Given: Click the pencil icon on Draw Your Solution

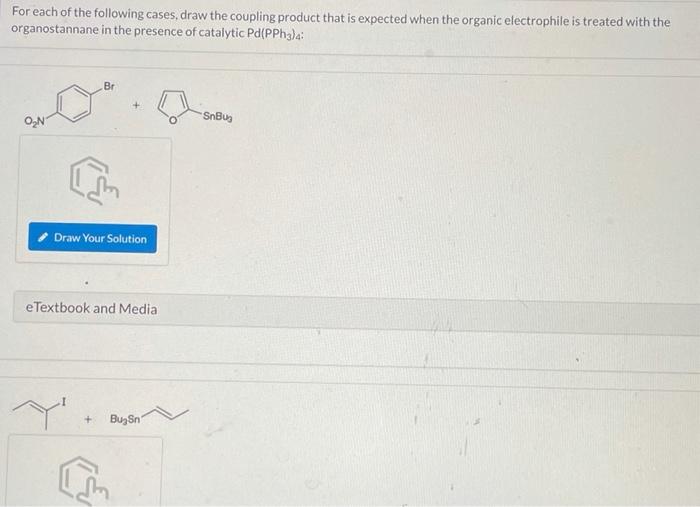Looking at the screenshot, I should pos(43,237).
